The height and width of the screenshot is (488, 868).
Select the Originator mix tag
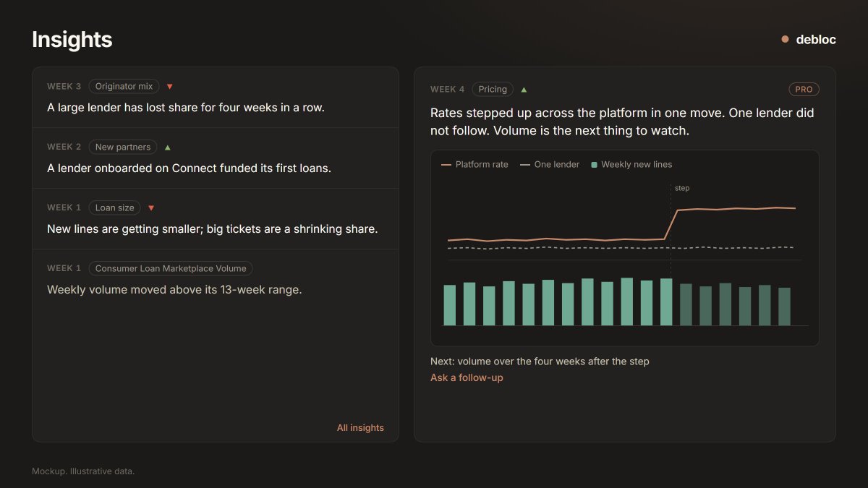coord(124,86)
